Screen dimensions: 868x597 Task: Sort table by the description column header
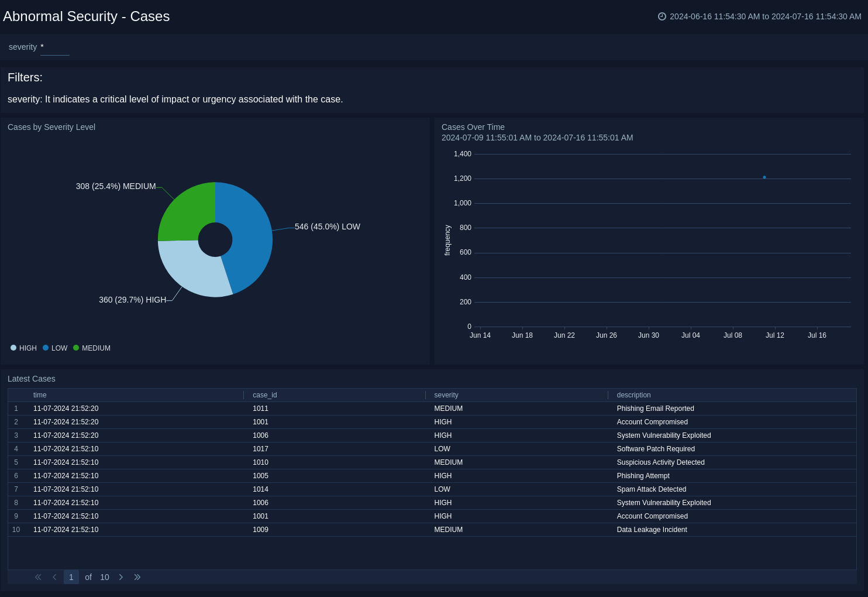coord(633,395)
